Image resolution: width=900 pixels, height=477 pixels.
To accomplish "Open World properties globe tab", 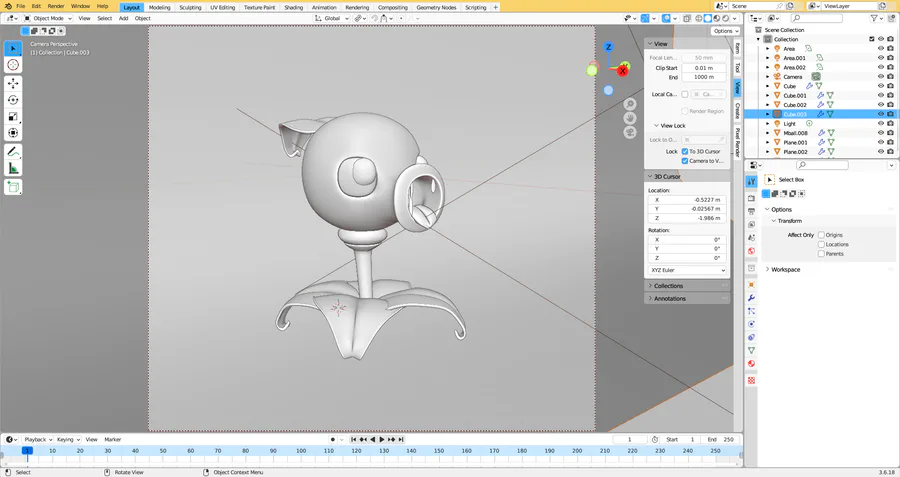I will (x=751, y=251).
